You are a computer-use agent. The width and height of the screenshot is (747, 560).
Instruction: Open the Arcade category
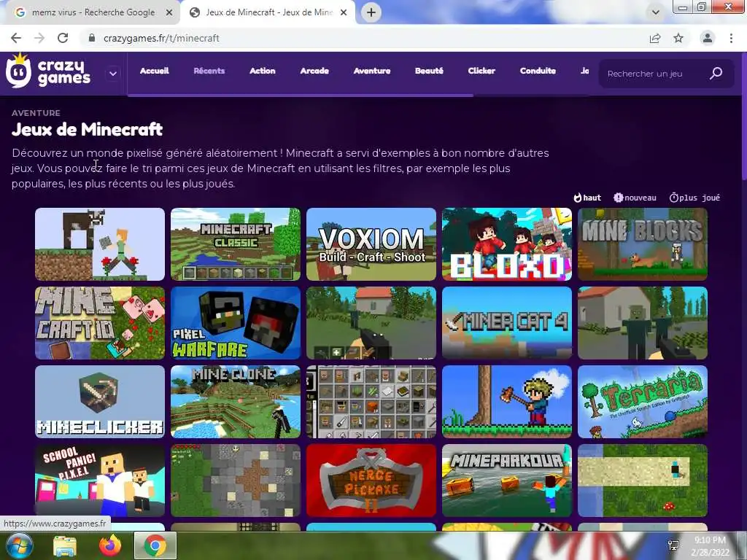[x=314, y=71]
